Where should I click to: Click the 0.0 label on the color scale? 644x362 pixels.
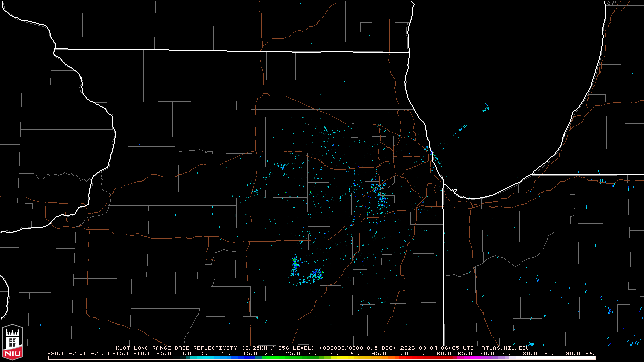tap(186, 353)
